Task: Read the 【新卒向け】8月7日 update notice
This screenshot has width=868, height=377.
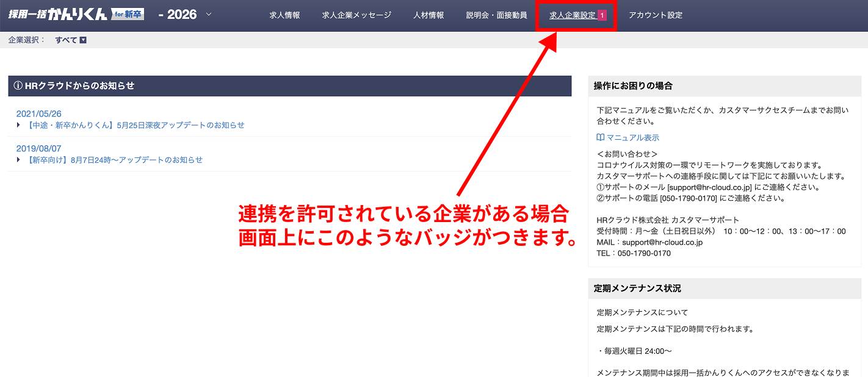Action: [115, 160]
